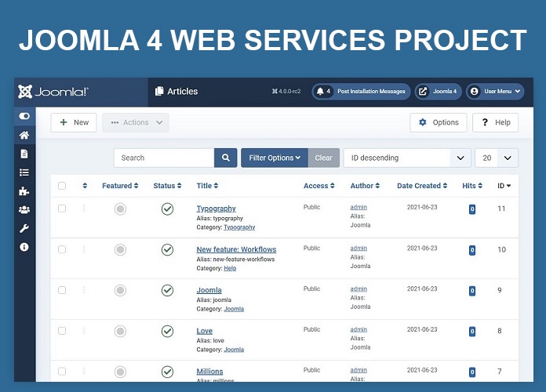This screenshot has width=546, height=392.
Task: Check the Millions article row checkbox
Action: pyautogui.click(x=62, y=372)
